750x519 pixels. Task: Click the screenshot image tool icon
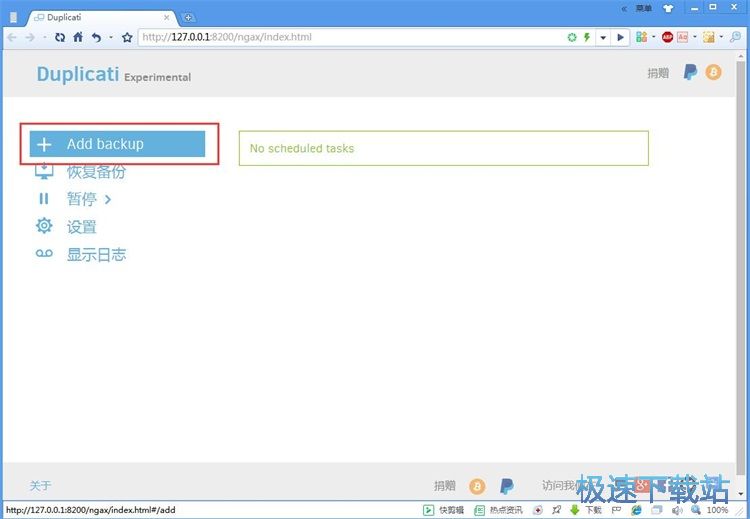(708, 37)
